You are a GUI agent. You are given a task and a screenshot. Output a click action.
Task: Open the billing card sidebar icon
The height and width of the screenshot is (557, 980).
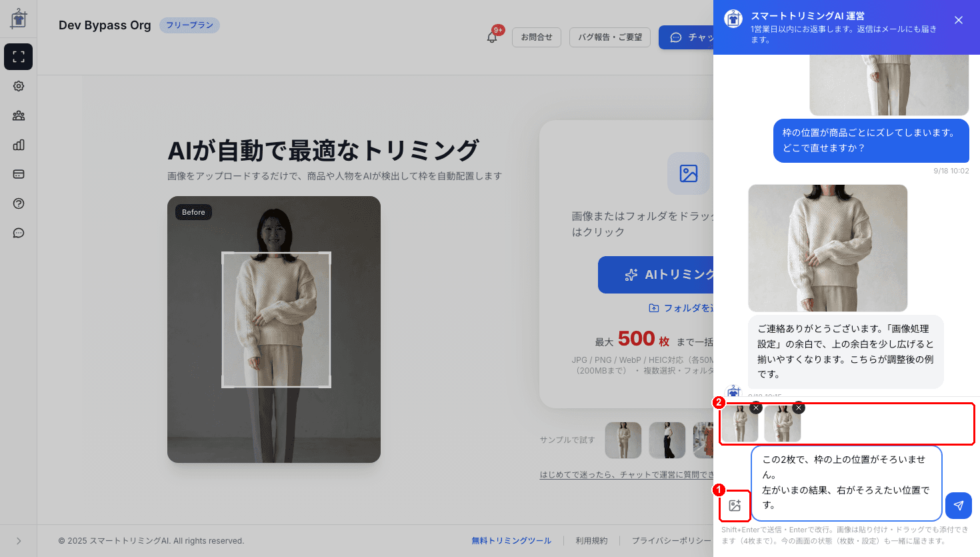[x=19, y=174]
